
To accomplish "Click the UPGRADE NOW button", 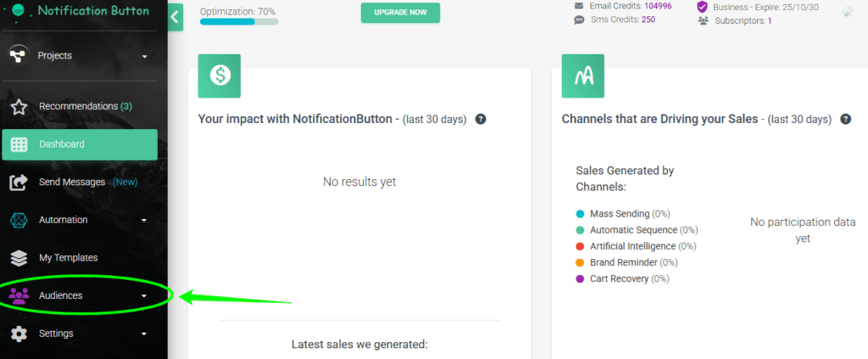I will [x=400, y=13].
